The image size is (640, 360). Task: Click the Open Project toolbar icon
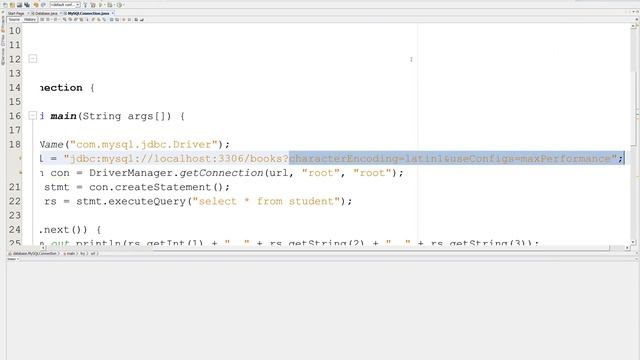[x=19, y=5]
